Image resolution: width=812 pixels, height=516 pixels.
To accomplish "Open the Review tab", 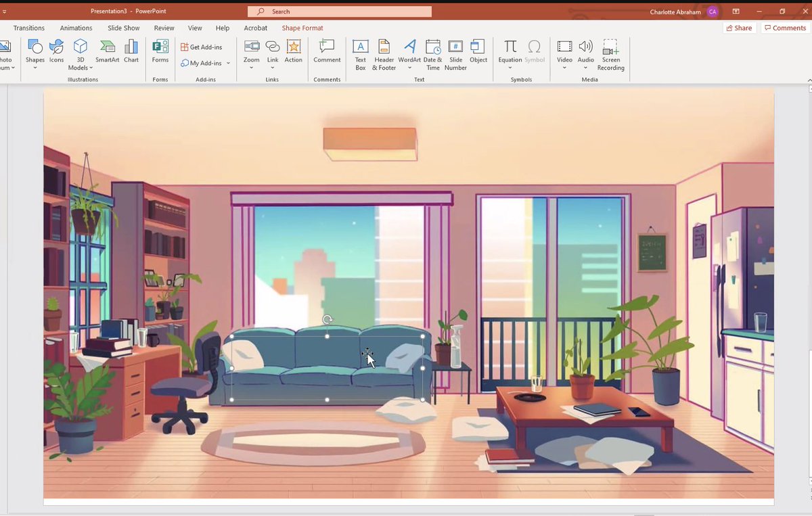I will tap(164, 28).
